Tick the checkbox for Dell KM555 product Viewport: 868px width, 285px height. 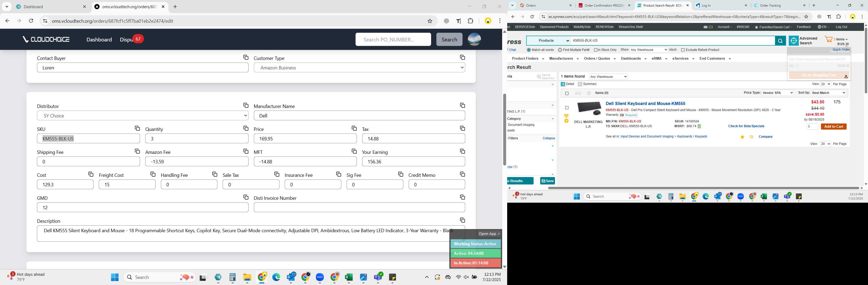coord(567,108)
